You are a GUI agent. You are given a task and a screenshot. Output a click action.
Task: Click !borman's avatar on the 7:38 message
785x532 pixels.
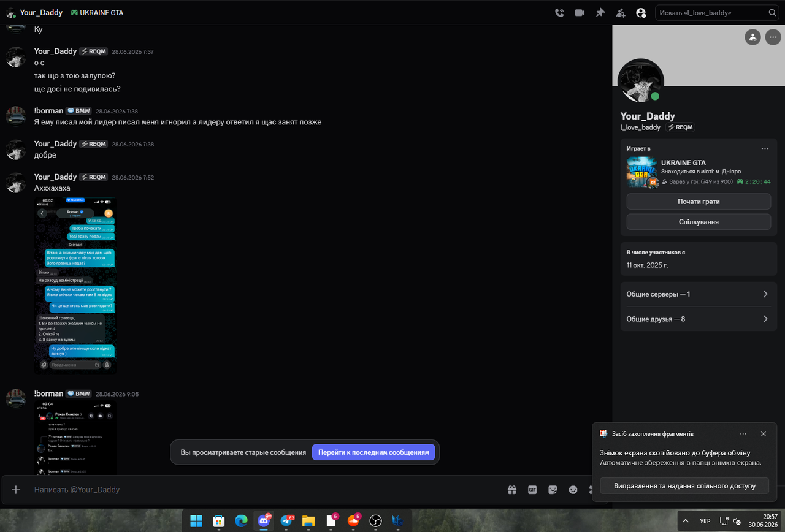click(x=16, y=116)
